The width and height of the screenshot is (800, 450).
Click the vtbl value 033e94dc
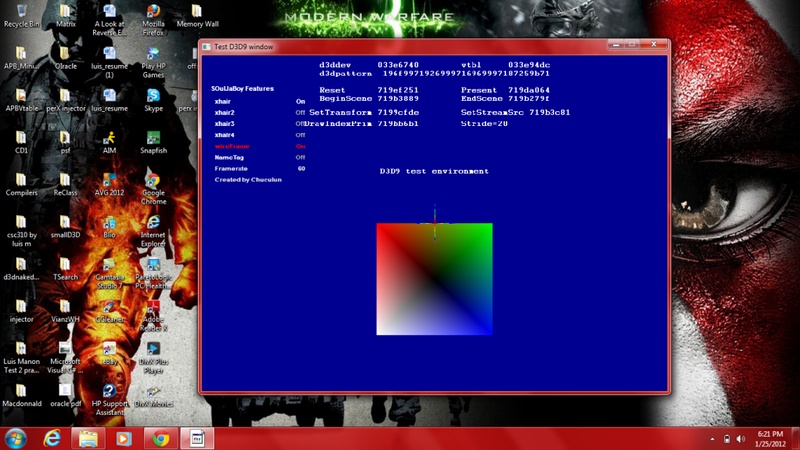[x=529, y=65]
